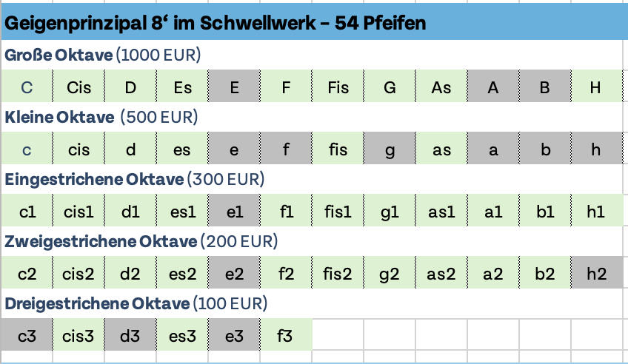Select the fis1 cell
Screen dimensions: 628x364
(x=338, y=212)
